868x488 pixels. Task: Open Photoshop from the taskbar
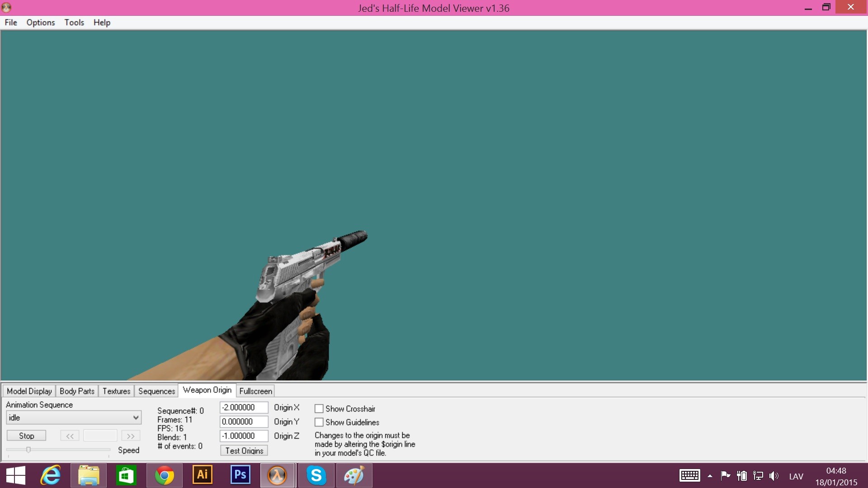point(240,475)
